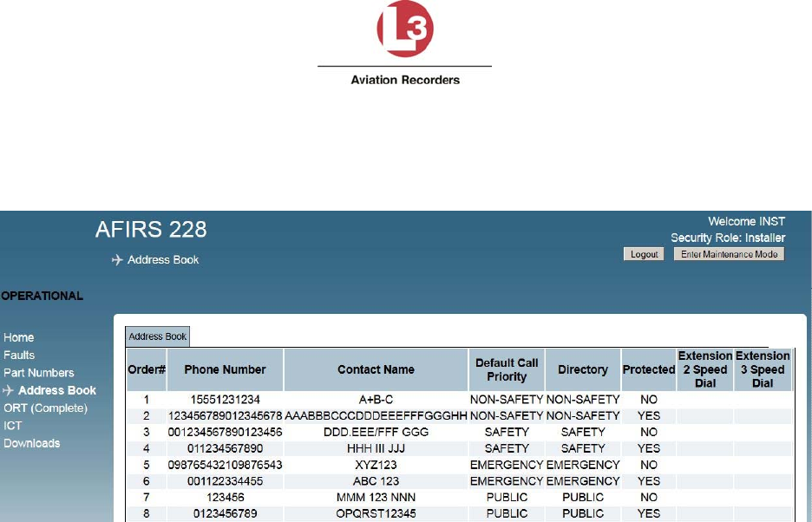The width and height of the screenshot is (812, 522).
Task: Open the ORT (Complete) page
Action: pyautogui.click(x=46, y=408)
